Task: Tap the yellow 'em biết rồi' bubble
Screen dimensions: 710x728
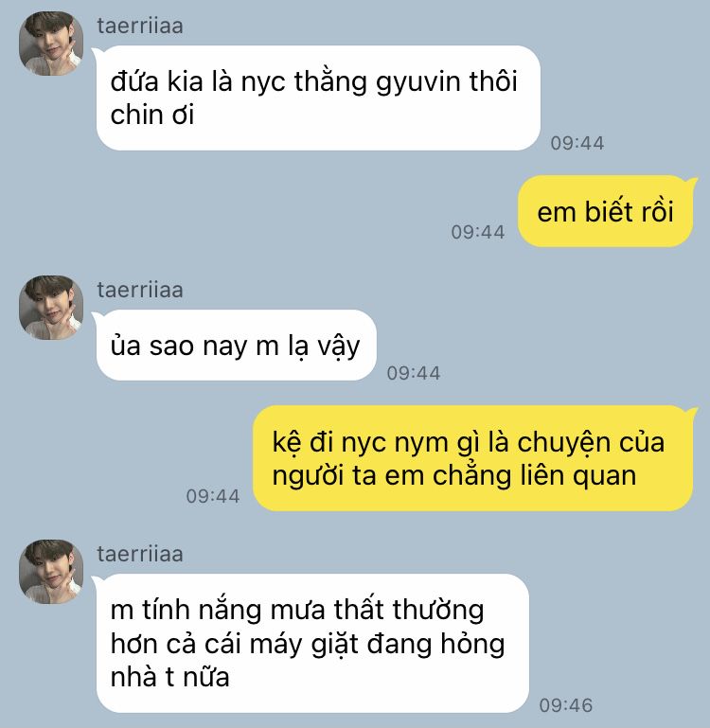Action: [605, 211]
